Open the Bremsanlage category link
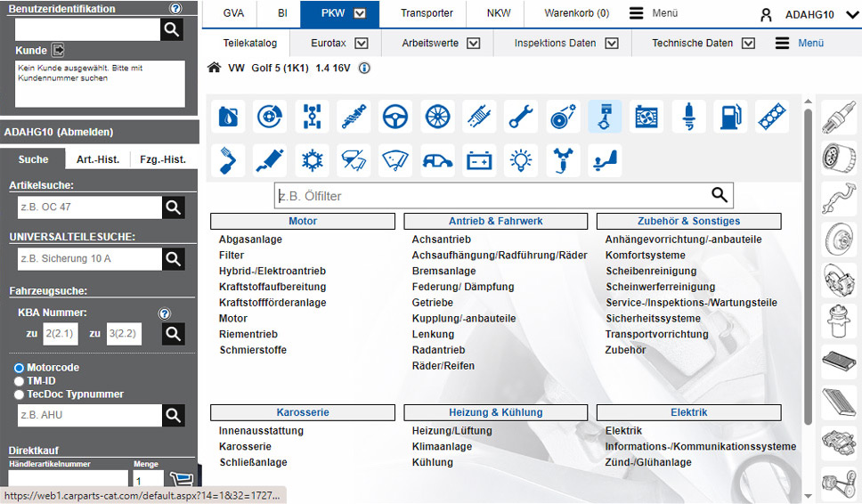The image size is (862, 504). 443,271
